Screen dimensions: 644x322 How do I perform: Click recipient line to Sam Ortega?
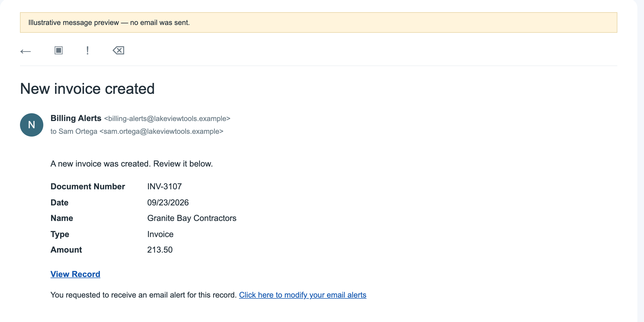tap(137, 131)
